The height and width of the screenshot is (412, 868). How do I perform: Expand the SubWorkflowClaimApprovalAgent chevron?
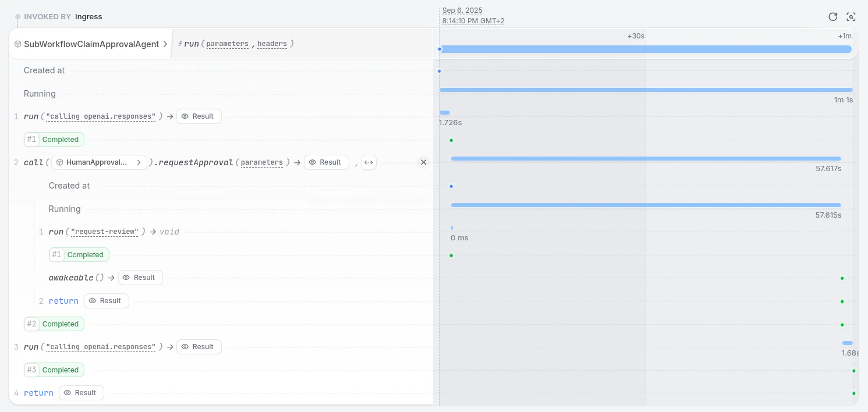click(165, 44)
